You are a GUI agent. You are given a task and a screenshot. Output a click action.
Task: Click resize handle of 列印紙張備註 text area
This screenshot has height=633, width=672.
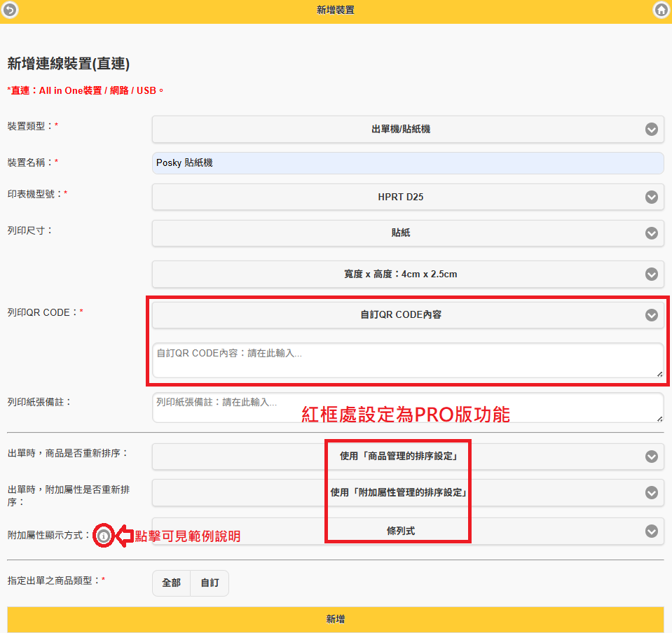tap(659, 419)
